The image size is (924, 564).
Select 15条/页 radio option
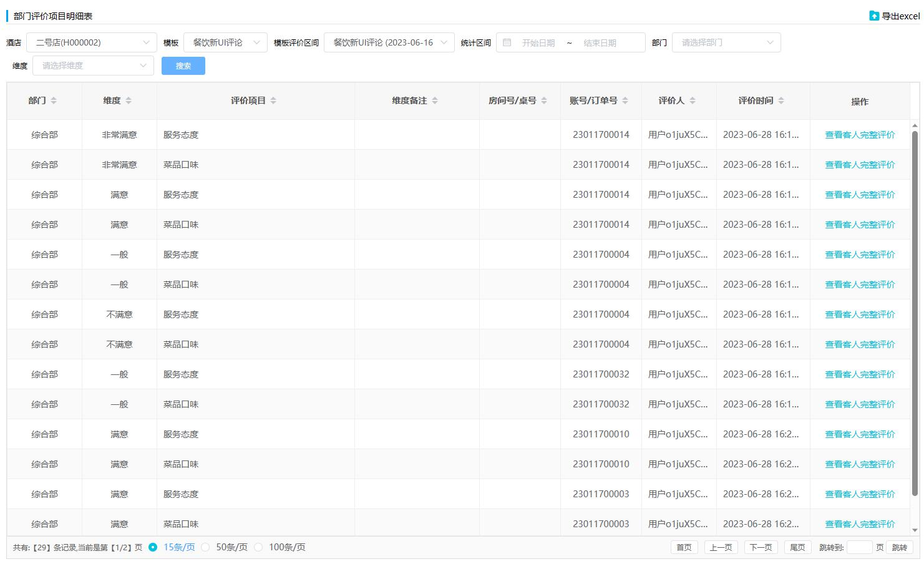tap(153, 547)
